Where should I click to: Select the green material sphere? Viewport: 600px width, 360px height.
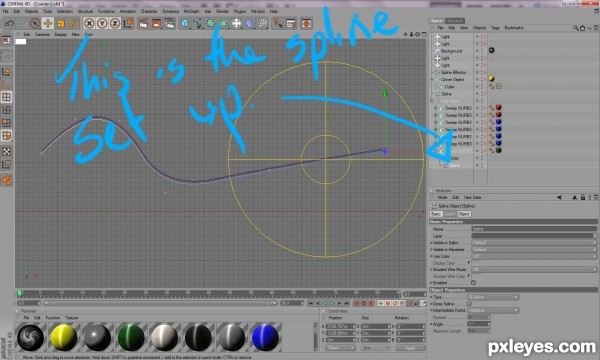click(x=131, y=337)
